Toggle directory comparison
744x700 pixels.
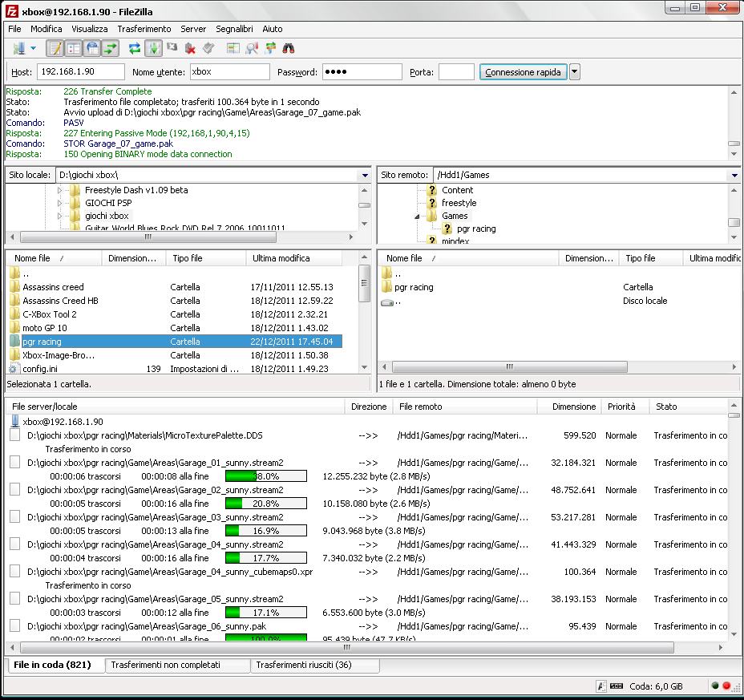pyautogui.click(x=252, y=48)
